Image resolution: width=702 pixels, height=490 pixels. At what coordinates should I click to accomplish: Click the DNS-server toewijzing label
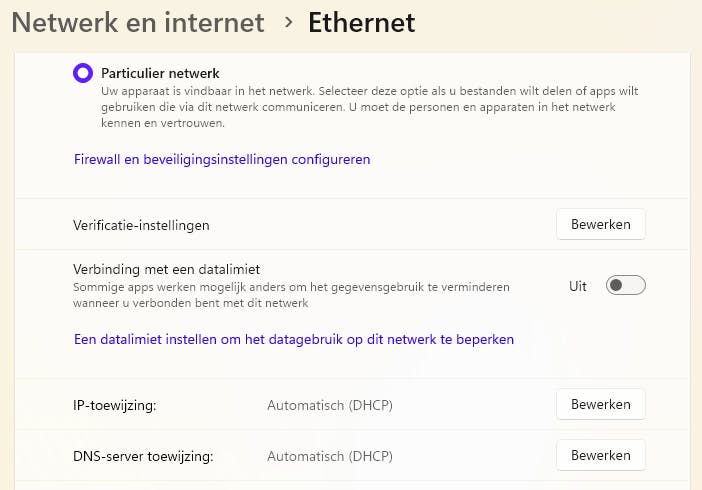coord(143,456)
